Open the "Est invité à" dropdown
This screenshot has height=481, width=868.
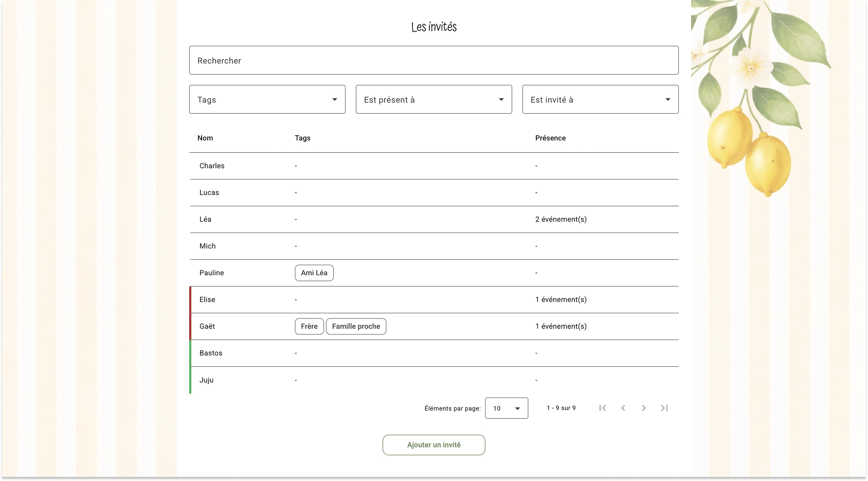tap(600, 99)
